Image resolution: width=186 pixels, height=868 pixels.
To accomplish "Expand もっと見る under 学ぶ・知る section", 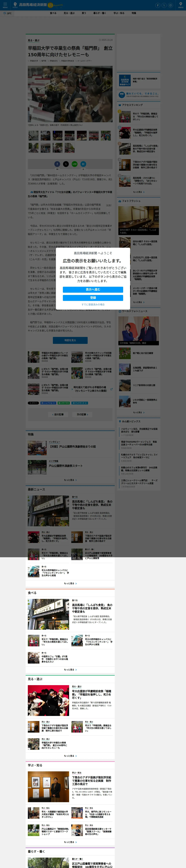I will pyautogui.click(x=70, y=842).
